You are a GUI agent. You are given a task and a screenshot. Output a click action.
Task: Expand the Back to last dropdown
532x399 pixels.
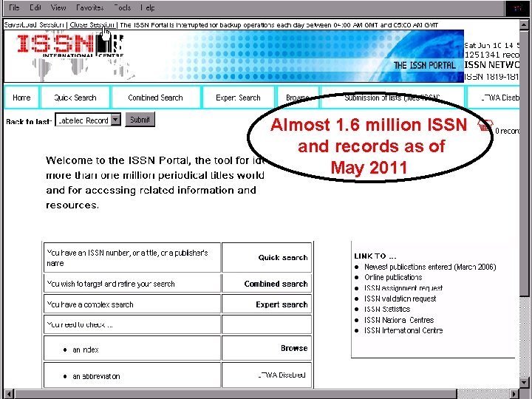116,120
